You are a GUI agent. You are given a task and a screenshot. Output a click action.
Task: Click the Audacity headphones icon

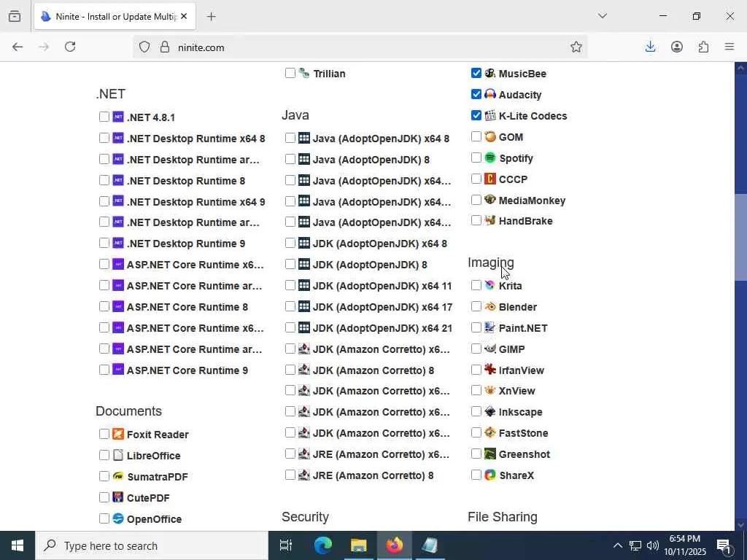(489, 94)
